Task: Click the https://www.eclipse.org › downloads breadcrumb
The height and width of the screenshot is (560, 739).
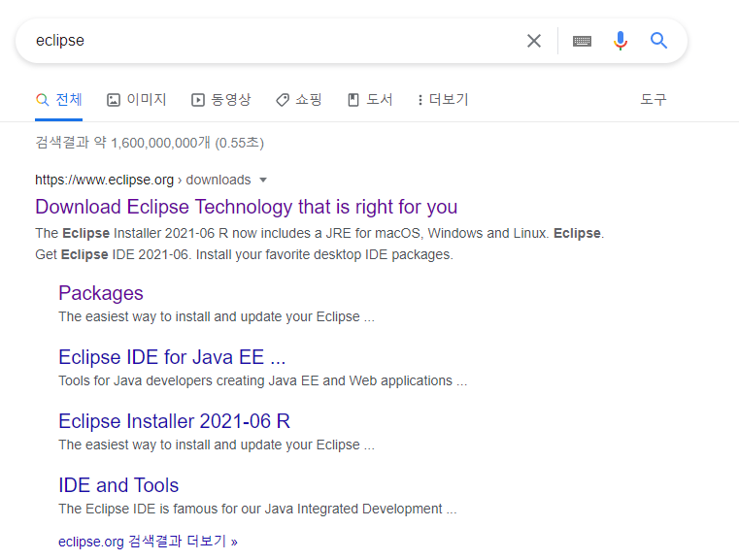Action: [x=143, y=180]
